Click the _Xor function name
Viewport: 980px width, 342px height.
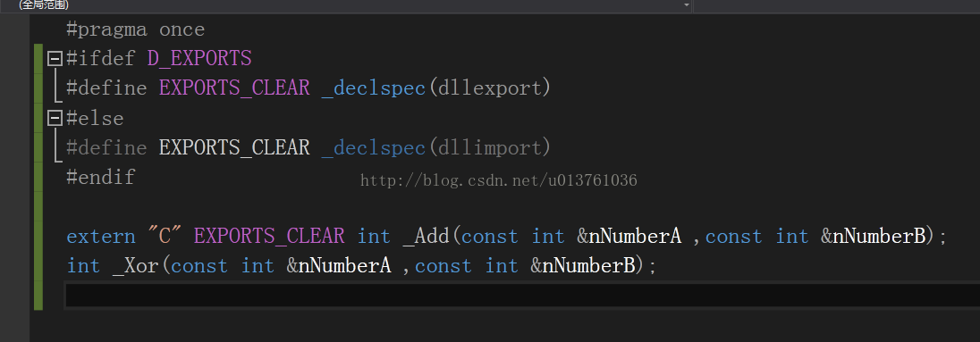tap(136, 266)
